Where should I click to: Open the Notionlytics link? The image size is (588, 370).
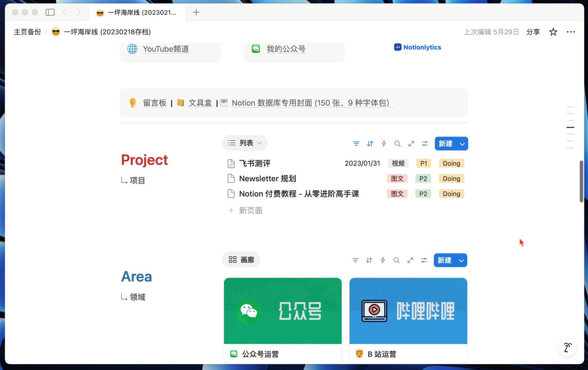coord(417,47)
